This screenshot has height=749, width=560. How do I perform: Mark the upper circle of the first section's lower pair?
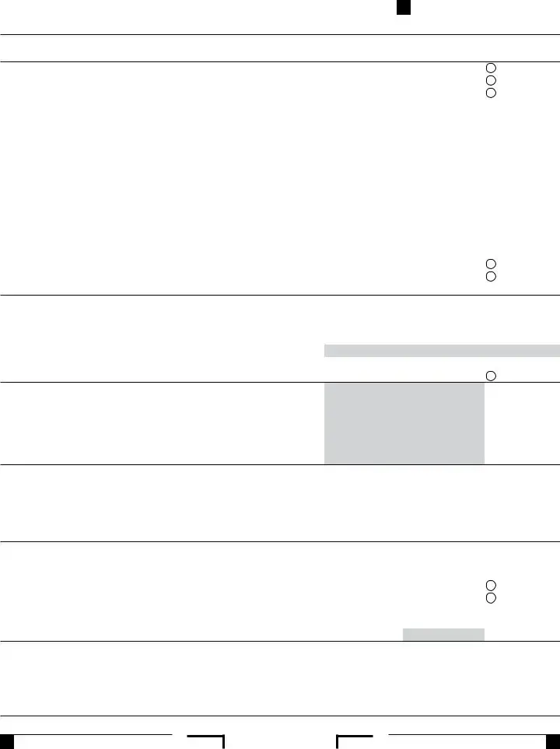[491, 264]
